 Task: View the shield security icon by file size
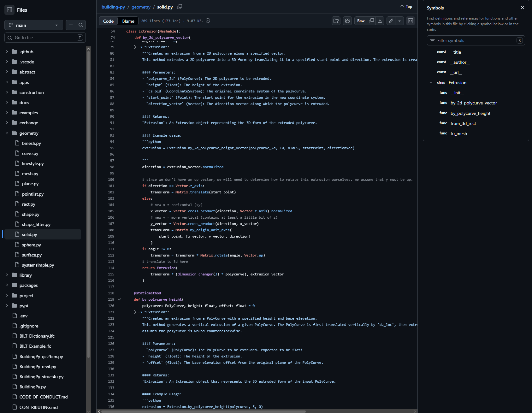pyautogui.click(x=208, y=21)
